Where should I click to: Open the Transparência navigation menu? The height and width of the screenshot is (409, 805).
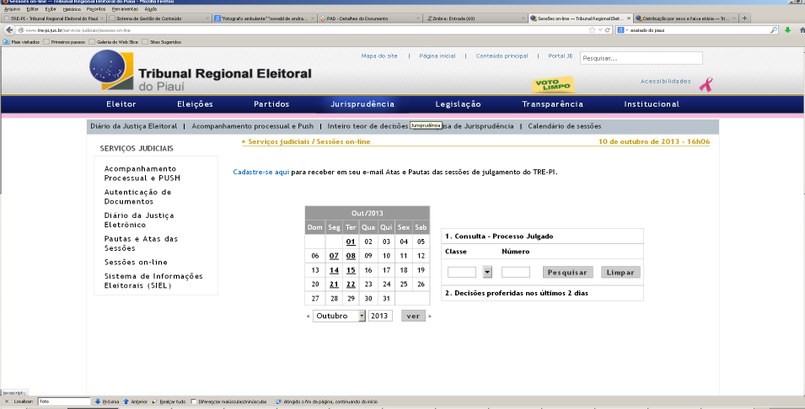pyautogui.click(x=552, y=104)
